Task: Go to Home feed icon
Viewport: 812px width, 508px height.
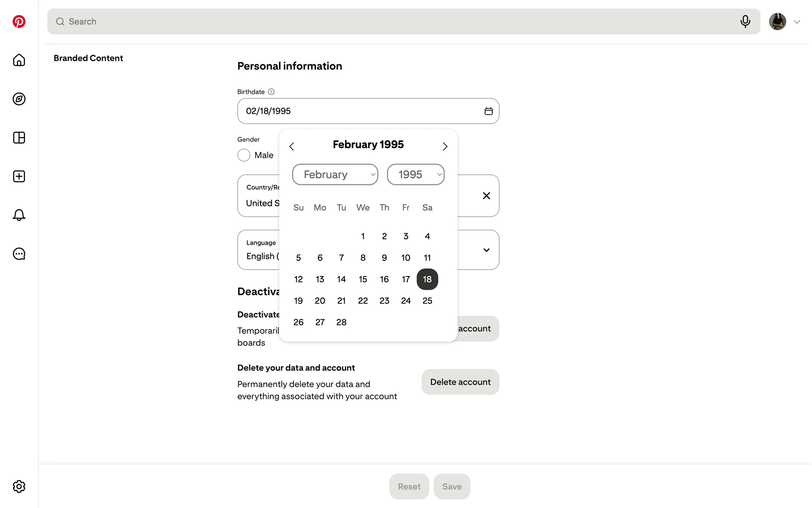Action: pyautogui.click(x=19, y=60)
